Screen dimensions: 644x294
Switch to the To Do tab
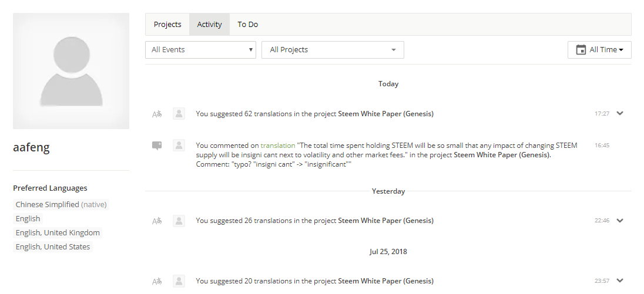click(247, 25)
